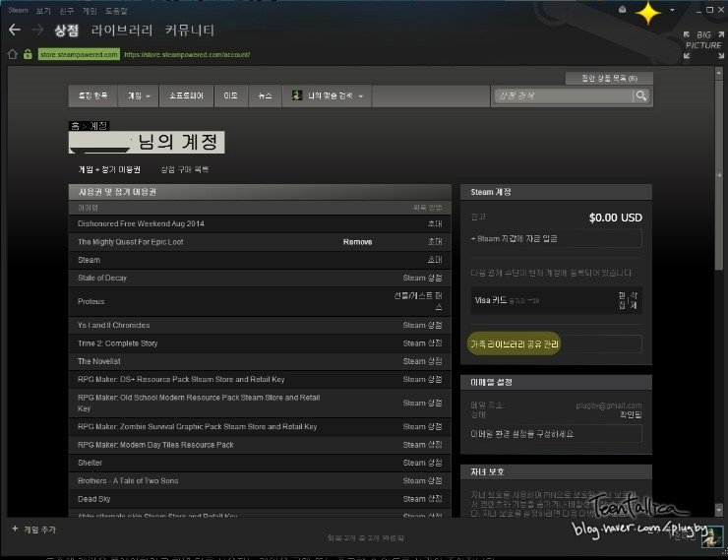Go forward with the right arrow
The image size is (728, 560).
pos(37,31)
